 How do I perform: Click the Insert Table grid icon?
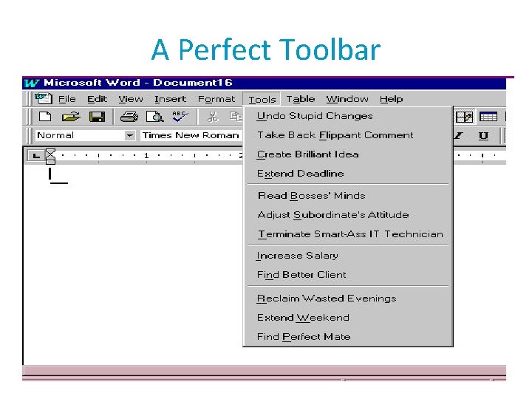488,117
